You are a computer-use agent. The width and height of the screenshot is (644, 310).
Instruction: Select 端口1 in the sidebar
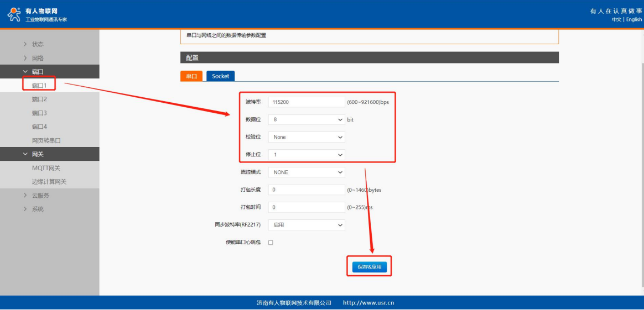[x=39, y=85]
